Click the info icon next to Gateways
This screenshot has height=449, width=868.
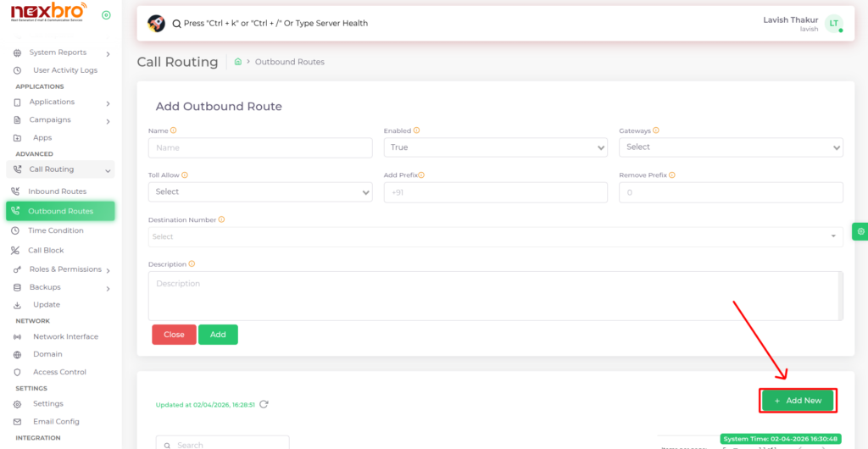click(x=658, y=131)
